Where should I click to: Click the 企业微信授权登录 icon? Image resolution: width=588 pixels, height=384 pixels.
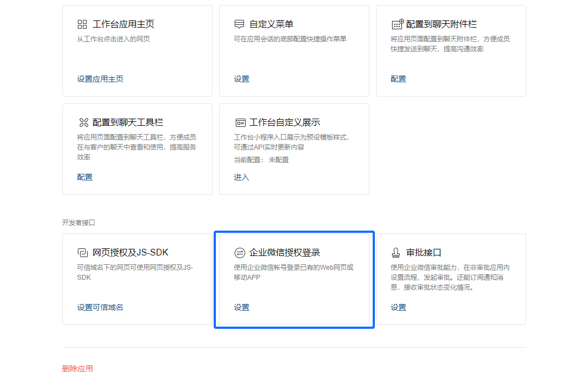pyautogui.click(x=240, y=253)
